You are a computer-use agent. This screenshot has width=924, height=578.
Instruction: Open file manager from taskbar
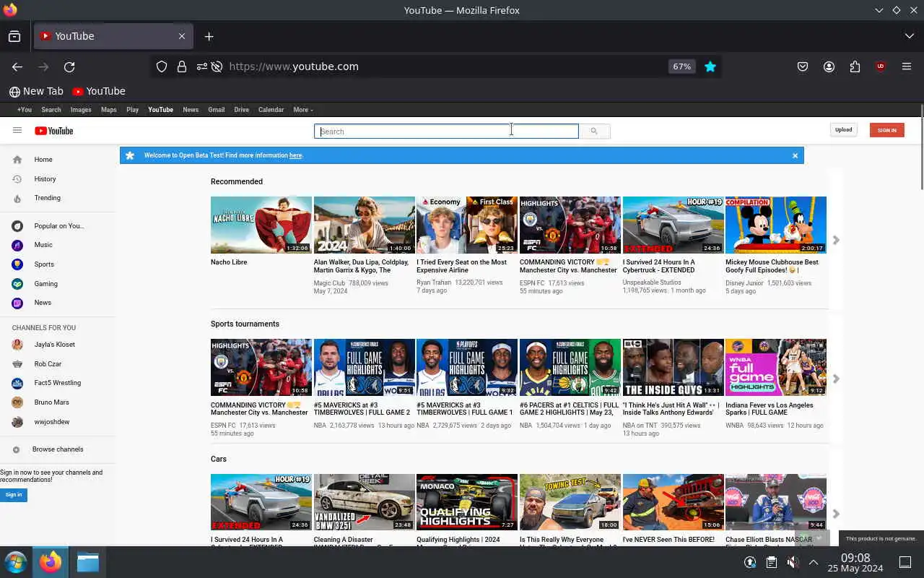coord(88,562)
